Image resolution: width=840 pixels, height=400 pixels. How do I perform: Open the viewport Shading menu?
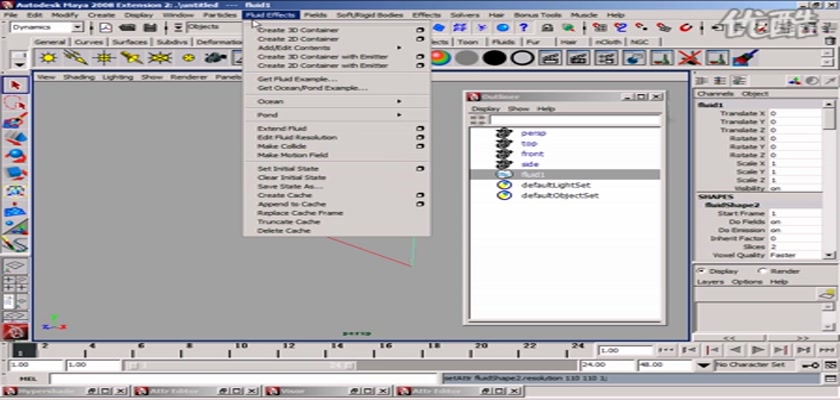click(79, 77)
